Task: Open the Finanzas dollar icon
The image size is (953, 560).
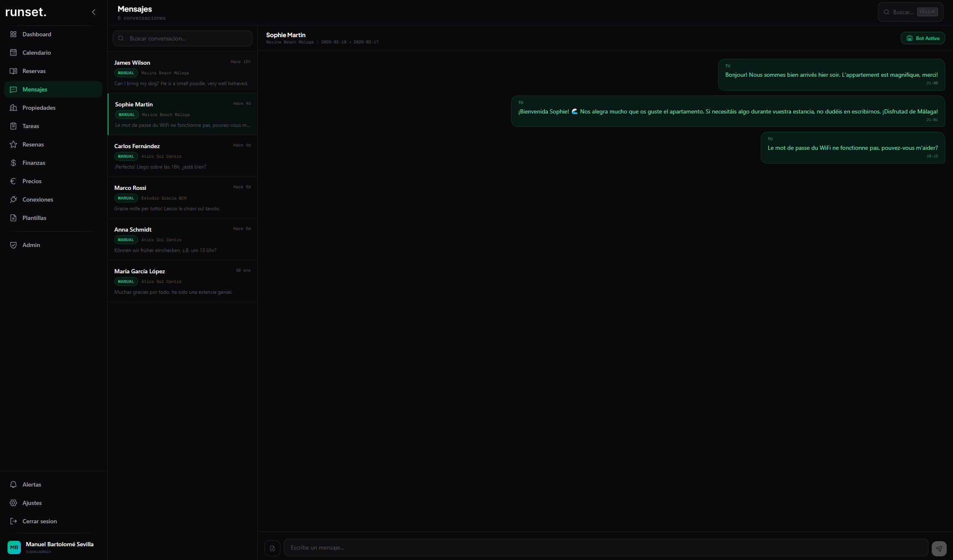Action: (x=13, y=163)
